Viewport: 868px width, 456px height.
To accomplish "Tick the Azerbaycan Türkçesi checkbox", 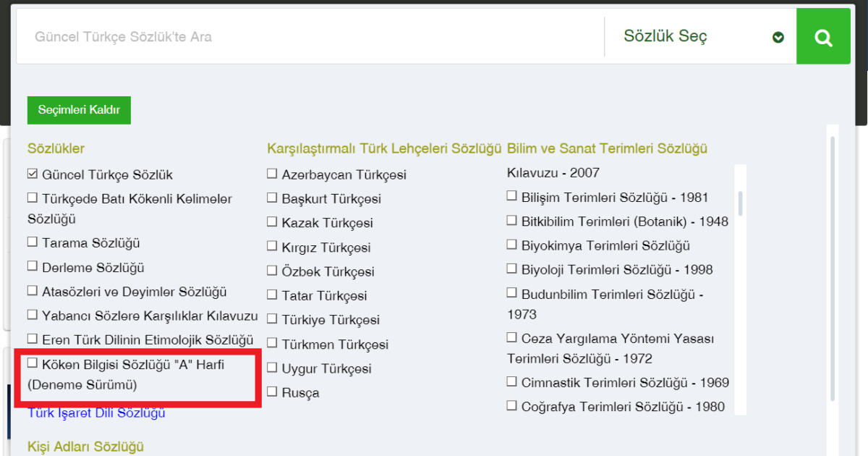I will click(x=272, y=174).
